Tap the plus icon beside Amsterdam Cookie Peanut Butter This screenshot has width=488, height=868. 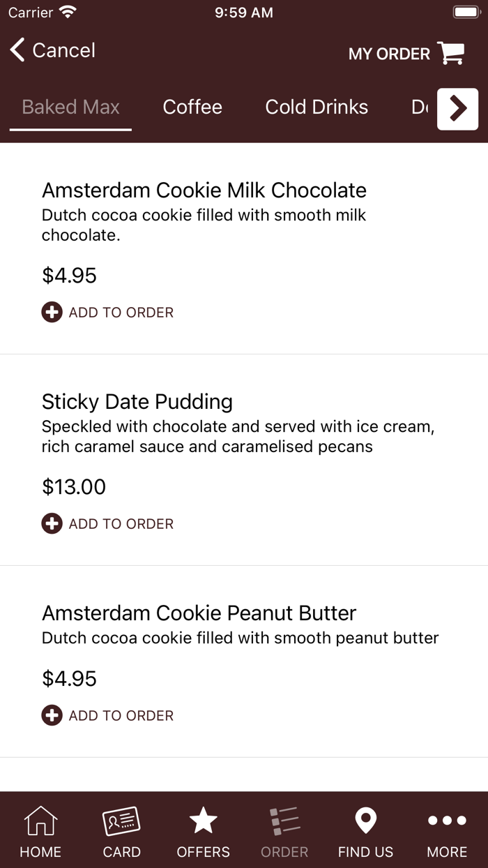click(x=52, y=715)
